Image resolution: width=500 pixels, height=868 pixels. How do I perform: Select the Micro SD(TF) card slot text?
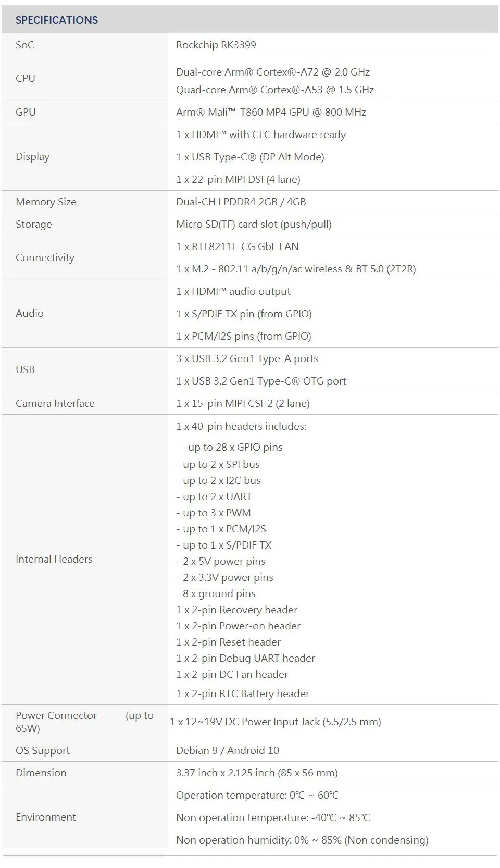(254, 224)
